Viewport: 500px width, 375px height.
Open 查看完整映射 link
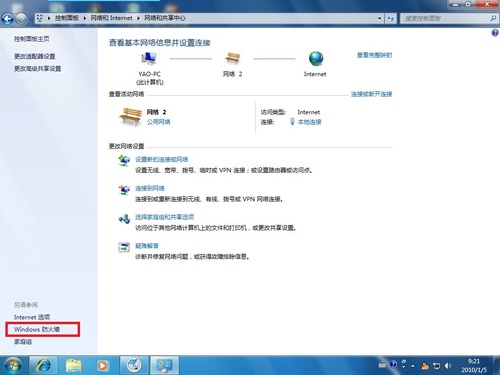tap(374, 55)
